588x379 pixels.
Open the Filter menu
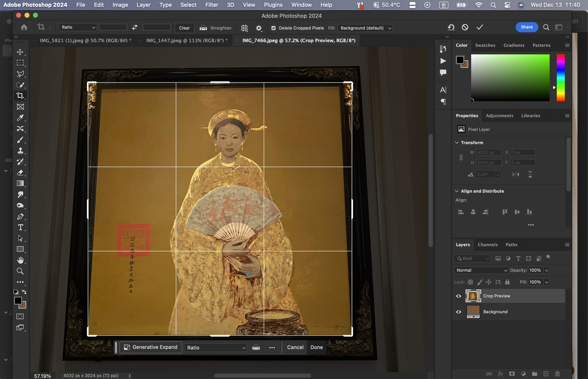pos(212,5)
